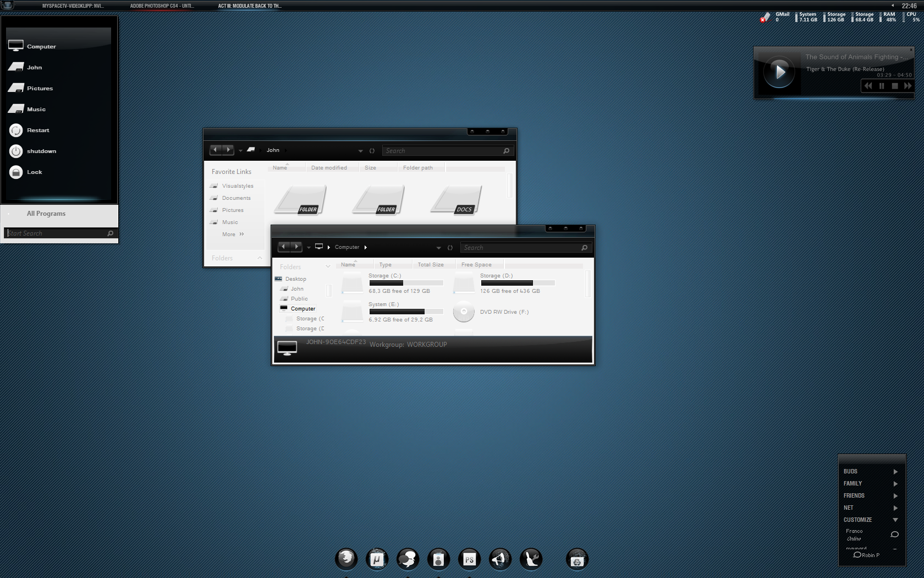Open the megaphone dock icon
Screen dimensions: 924x578
(x=500, y=559)
